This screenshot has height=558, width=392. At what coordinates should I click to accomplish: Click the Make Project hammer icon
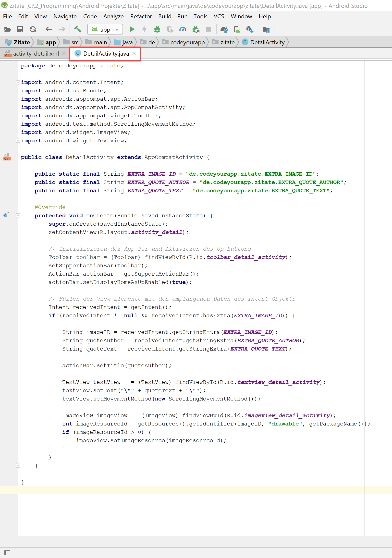click(x=78, y=29)
